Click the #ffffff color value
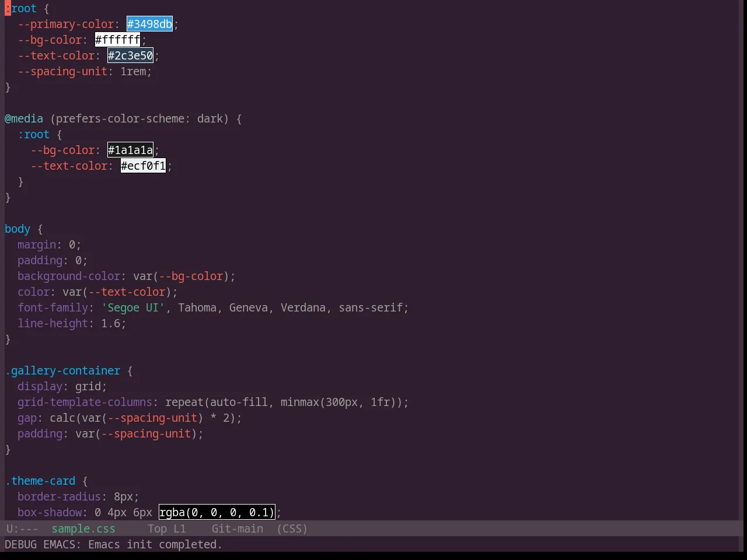 [118, 40]
